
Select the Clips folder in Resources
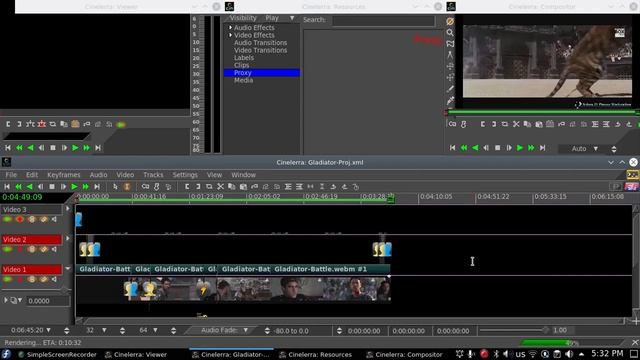(241, 65)
